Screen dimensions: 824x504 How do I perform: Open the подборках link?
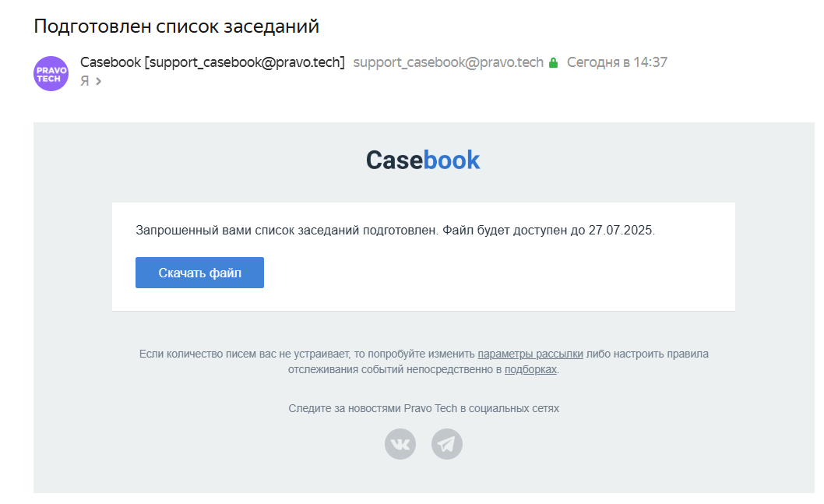click(530, 369)
